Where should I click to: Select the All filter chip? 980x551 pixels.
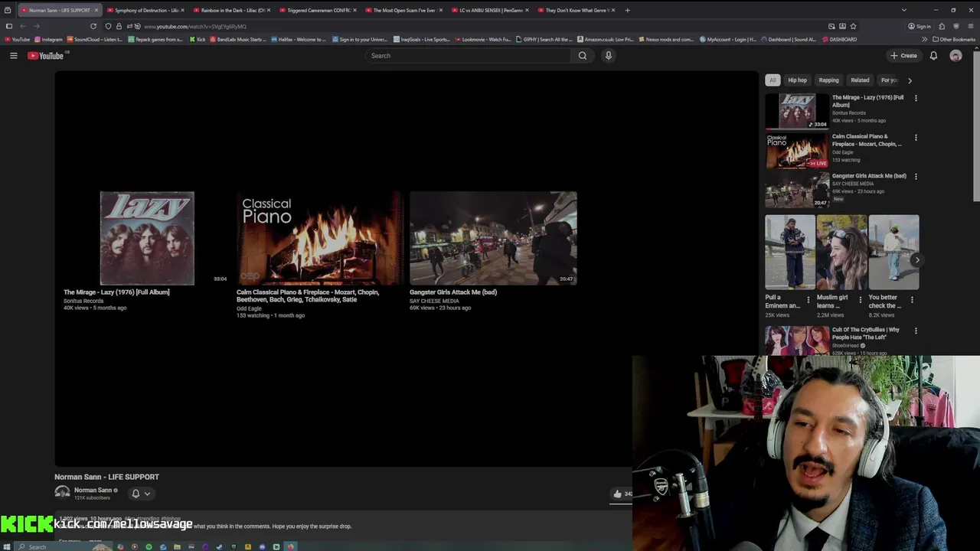773,80
